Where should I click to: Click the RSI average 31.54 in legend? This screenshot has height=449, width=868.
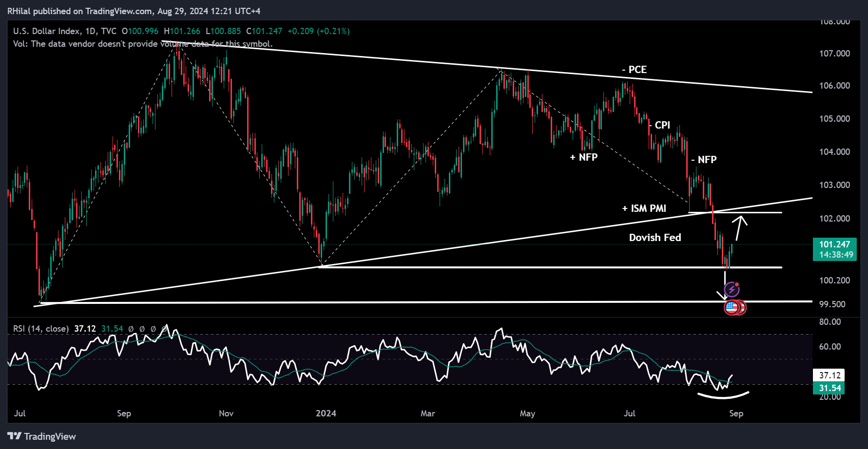112,329
